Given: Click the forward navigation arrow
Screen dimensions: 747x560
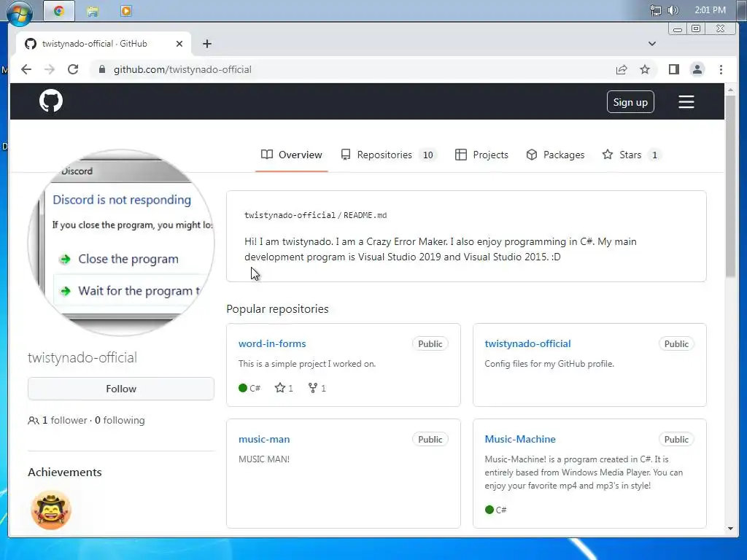Looking at the screenshot, I should (50, 69).
